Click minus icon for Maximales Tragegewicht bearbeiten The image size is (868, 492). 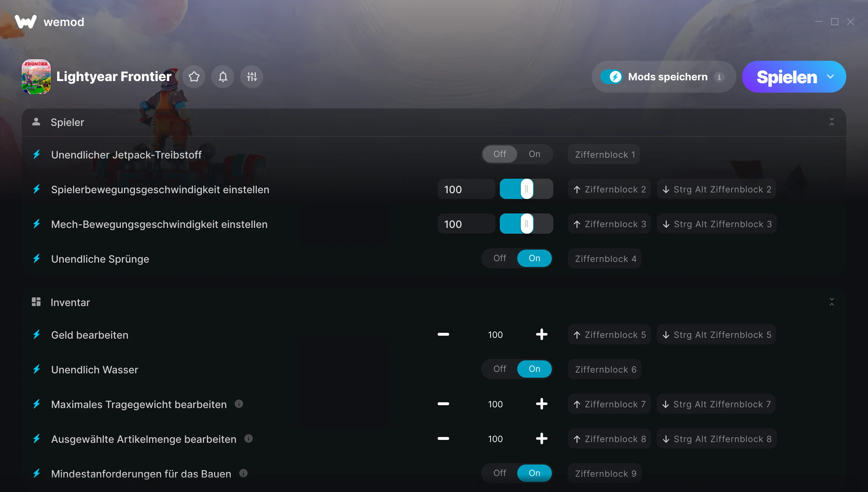click(x=443, y=404)
